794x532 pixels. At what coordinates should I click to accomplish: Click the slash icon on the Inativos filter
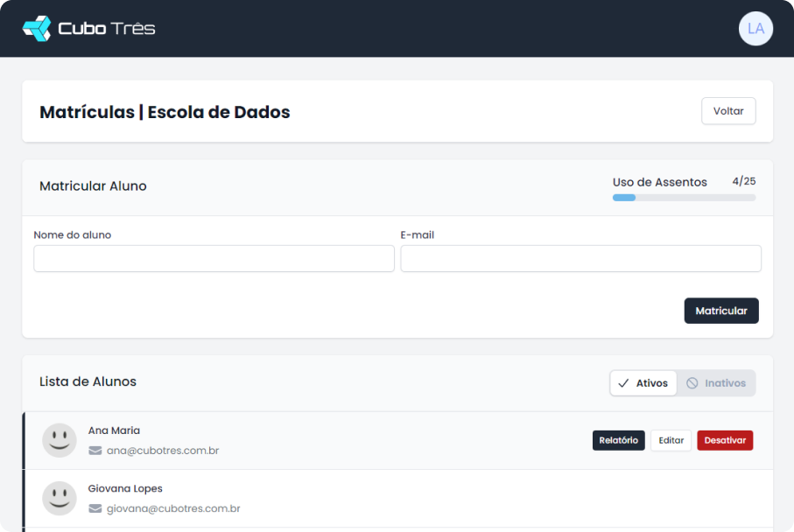pos(692,382)
